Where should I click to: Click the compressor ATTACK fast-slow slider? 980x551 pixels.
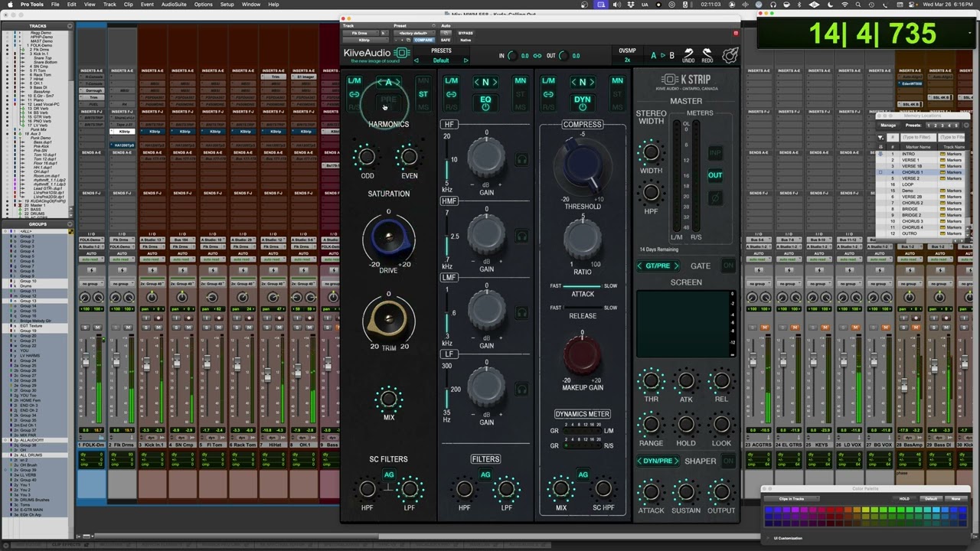583,285
